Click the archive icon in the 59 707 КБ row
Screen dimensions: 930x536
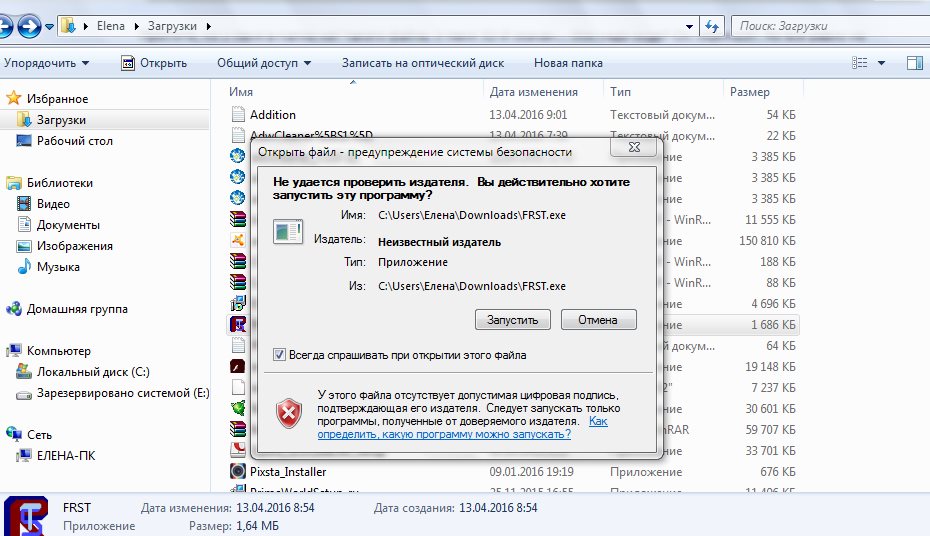[x=238, y=429]
